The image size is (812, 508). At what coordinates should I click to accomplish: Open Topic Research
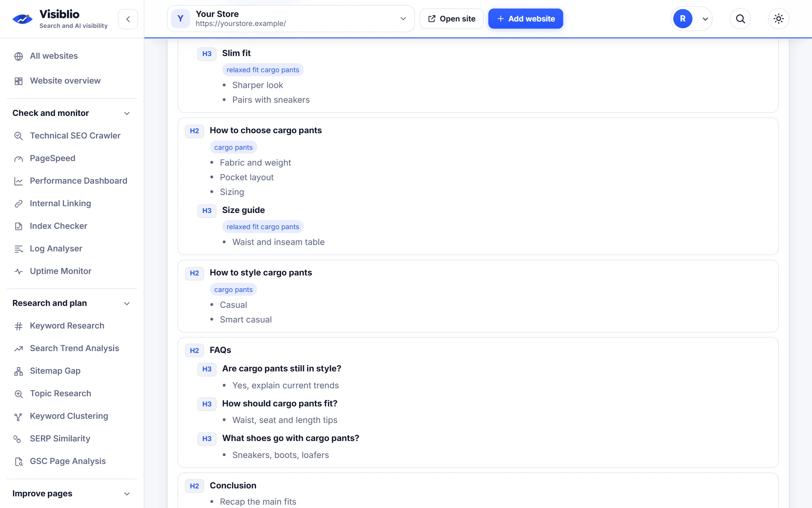coord(60,394)
